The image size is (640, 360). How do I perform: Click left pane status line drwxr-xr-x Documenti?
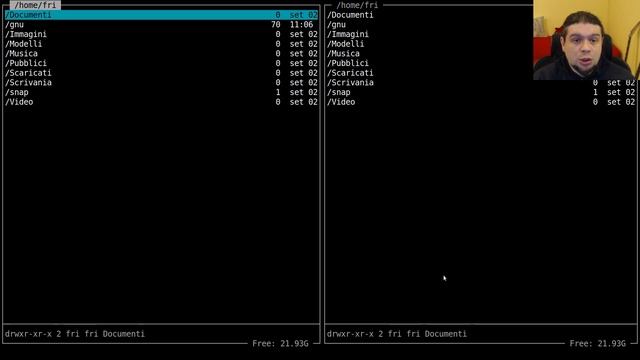click(75, 334)
